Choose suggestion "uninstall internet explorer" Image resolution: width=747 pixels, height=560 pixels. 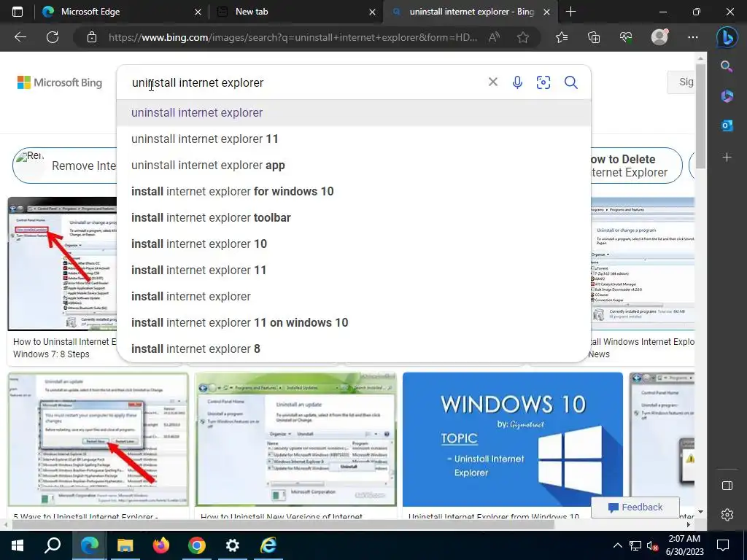click(x=354, y=113)
